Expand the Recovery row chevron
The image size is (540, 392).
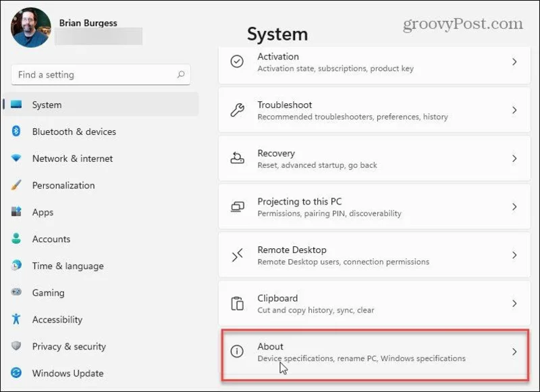click(x=514, y=159)
